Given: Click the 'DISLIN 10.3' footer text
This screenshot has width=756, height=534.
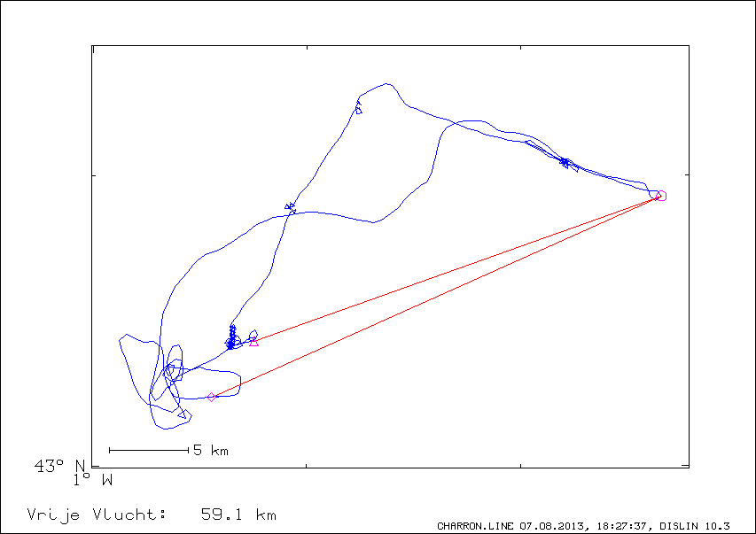Looking at the screenshot, I should [x=694, y=526].
